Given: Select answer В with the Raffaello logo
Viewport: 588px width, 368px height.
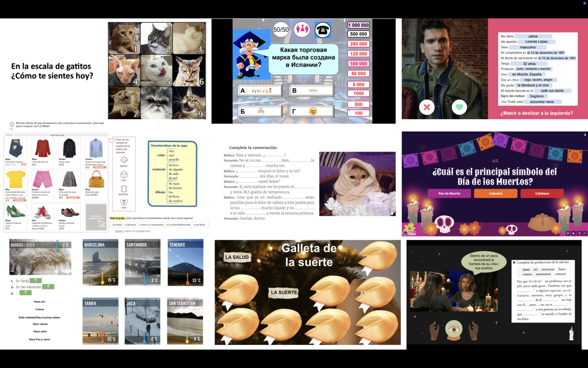Looking at the screenshot, I should 311,91.
